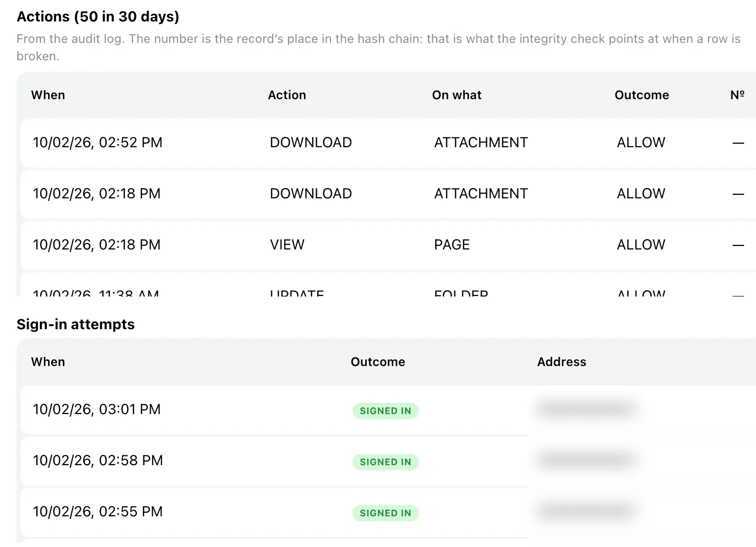The image size is (756, 547).
Task: Click ALLOW in the 02:52 PM row
Action: click(x=641, y=143)
